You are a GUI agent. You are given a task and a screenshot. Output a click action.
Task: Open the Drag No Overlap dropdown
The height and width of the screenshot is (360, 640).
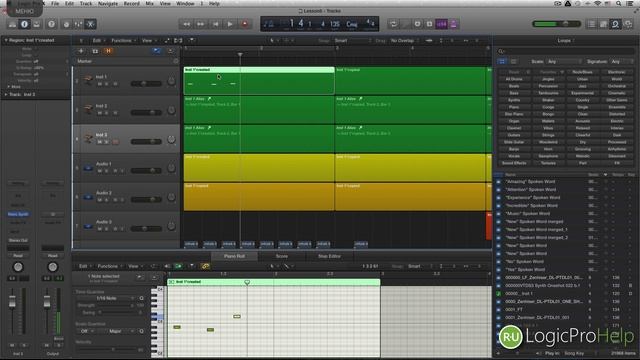(x=405, y=40)
